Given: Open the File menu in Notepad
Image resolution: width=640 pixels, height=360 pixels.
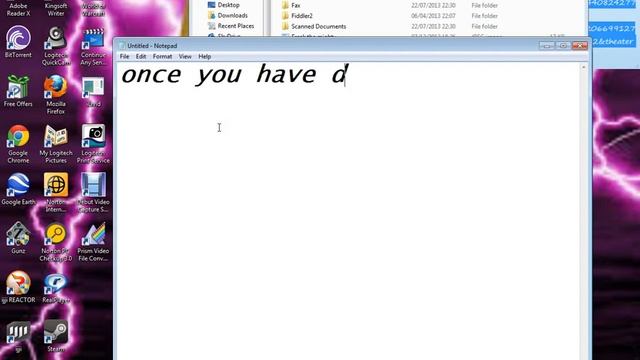Looking at the screenshot, I should [x=124, y=56].
